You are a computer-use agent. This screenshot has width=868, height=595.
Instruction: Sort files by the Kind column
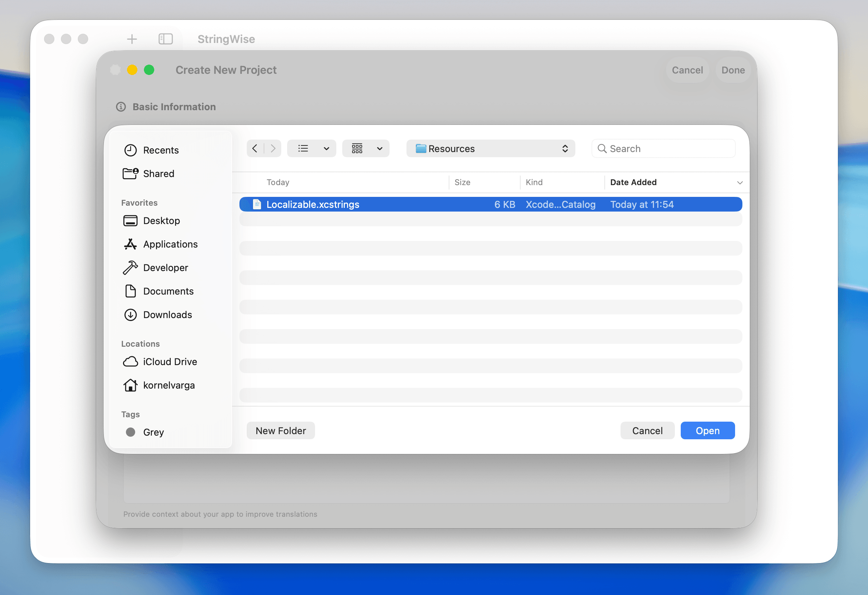pyautogui.click(x=534, y=182)
